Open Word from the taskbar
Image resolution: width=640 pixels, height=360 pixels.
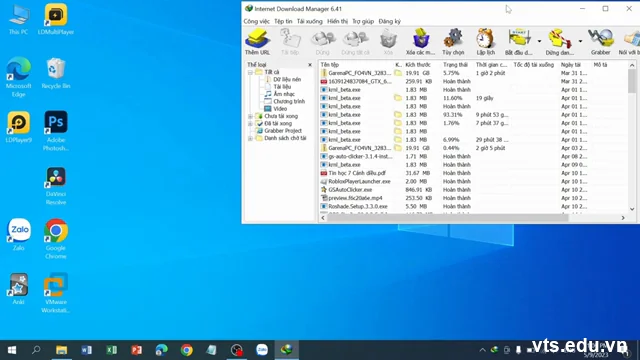pyautogui.click(x=87, y=350)
